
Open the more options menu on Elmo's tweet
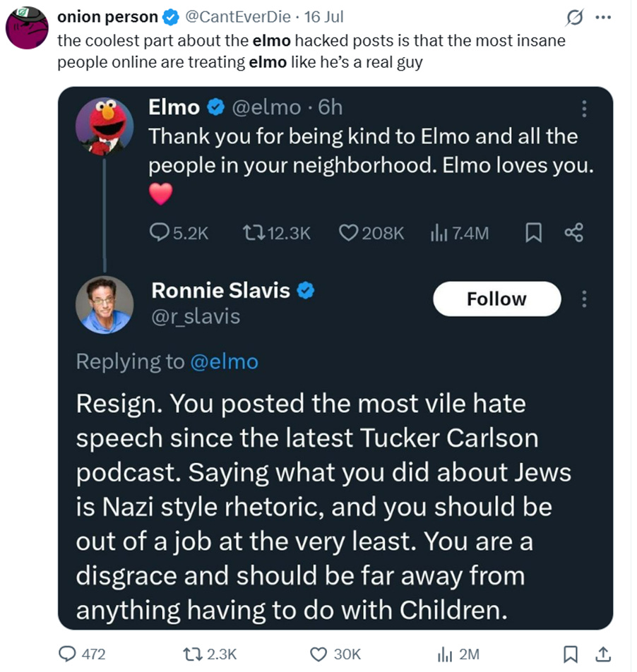584,108
